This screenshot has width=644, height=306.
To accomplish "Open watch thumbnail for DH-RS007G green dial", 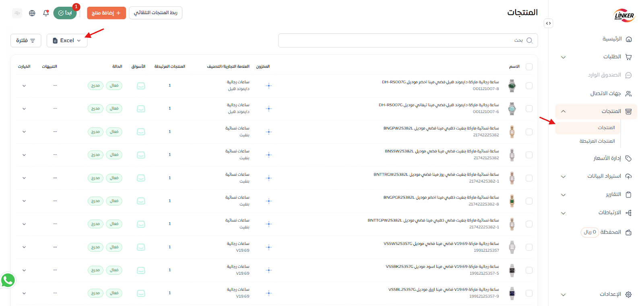I will coord(512,86).
